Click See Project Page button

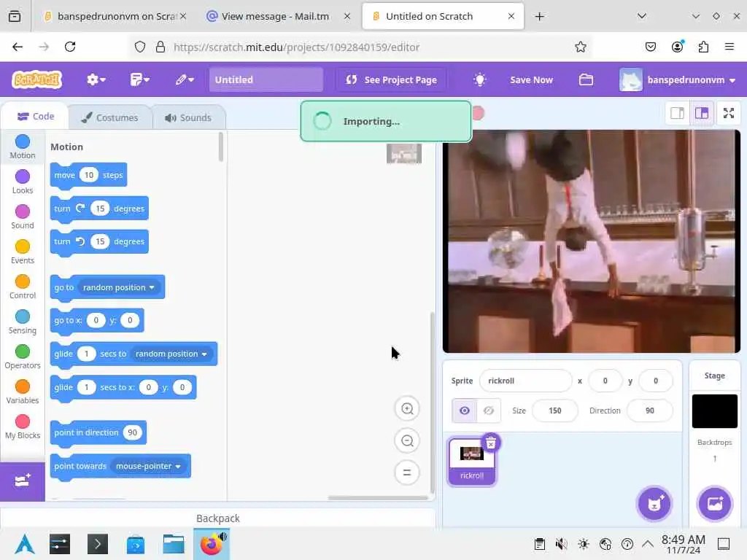click(391, 79)
